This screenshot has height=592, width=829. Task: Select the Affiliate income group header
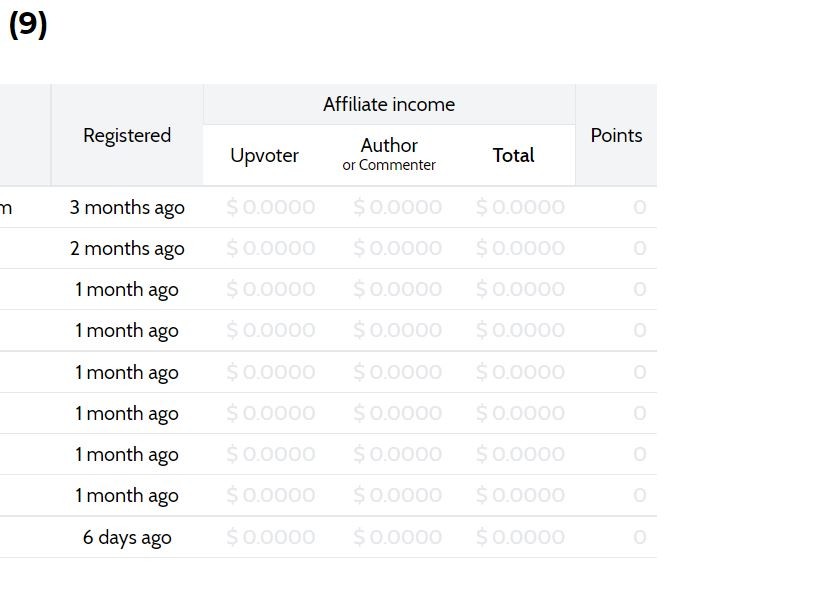point(389,105)
